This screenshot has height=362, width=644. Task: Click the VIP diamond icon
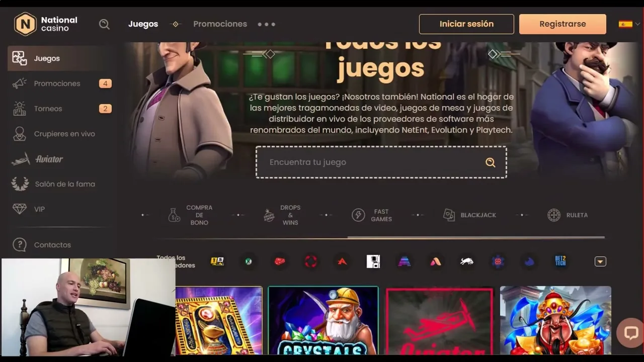(20, 209)
